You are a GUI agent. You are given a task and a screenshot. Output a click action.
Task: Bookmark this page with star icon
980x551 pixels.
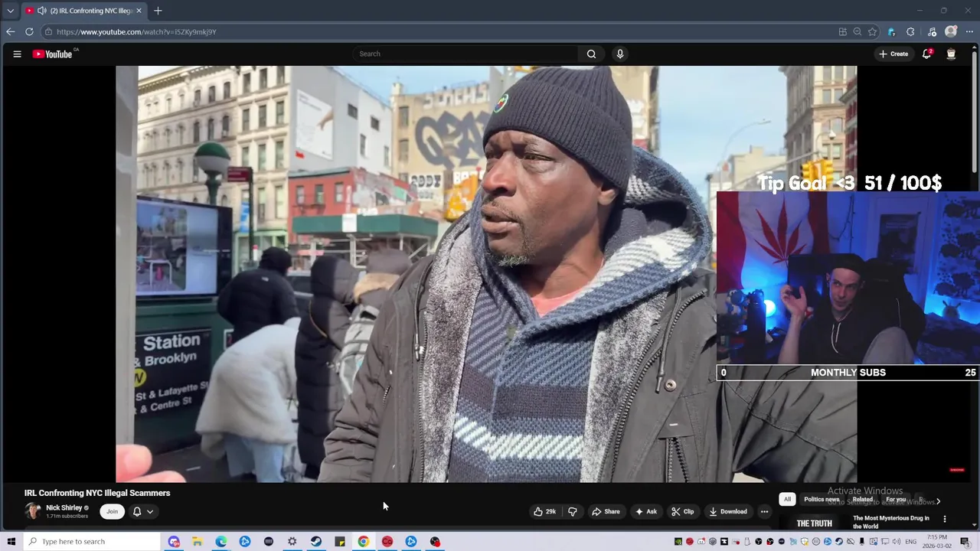(x=872, y=31)
